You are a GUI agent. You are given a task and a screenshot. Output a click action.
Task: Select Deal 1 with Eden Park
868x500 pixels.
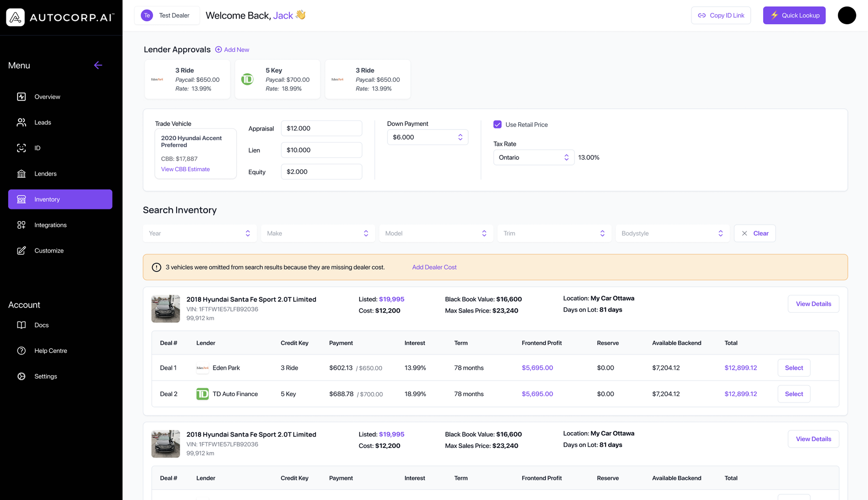point(794,368)
